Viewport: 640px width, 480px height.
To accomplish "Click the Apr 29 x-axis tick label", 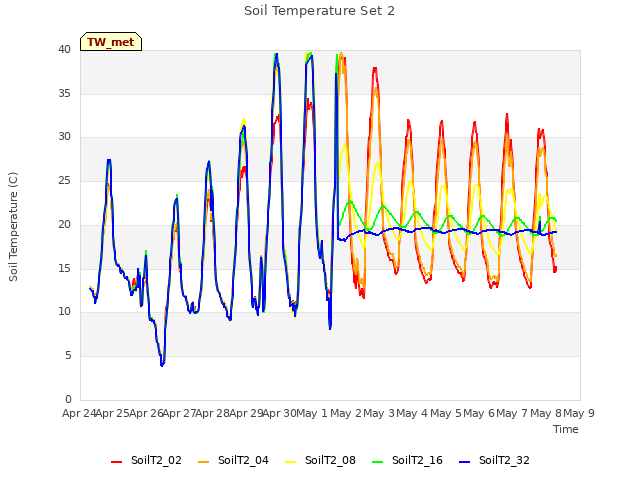I will (246, 413).
